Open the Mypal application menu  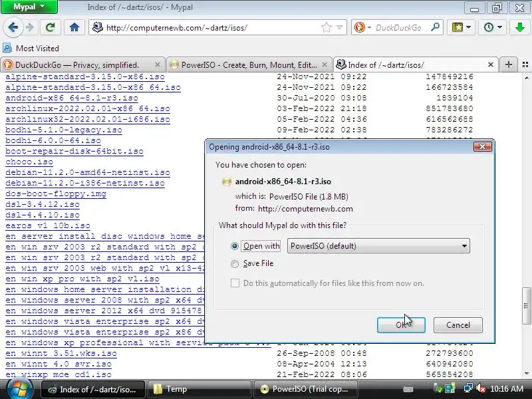pyautogui.click(x=29, y=7)
